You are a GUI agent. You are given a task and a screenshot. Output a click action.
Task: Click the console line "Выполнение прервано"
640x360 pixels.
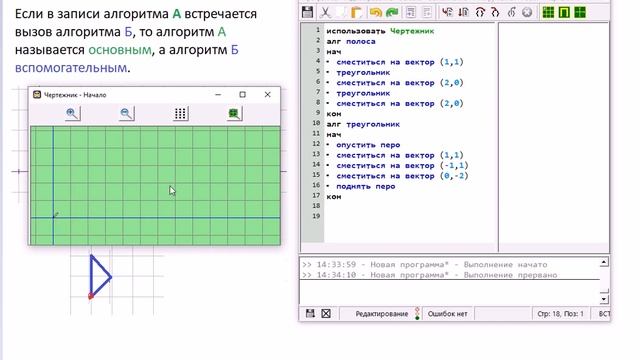coord(429,275)
